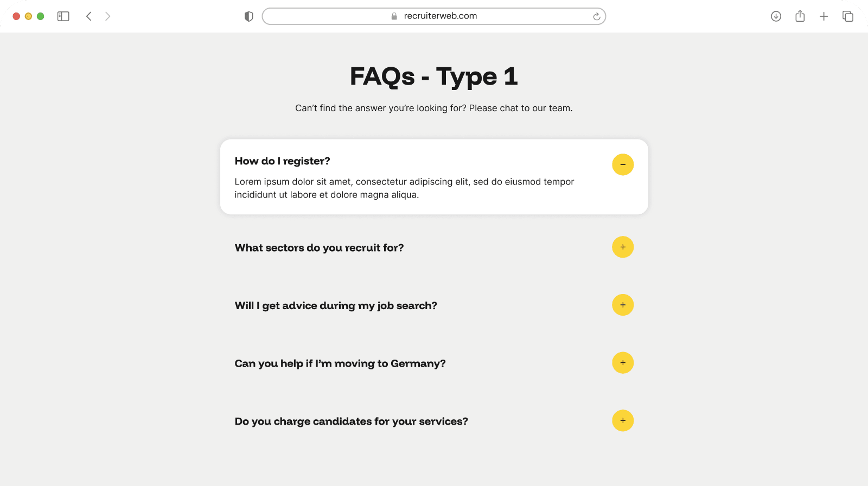Collapse the 'How do I register?' answer
Image resolution: width=868 pixels, height=486 pixels.
coord(623,164)
